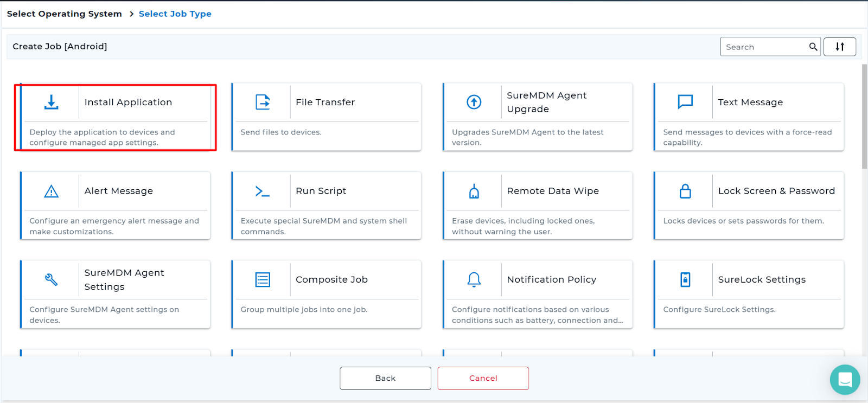Click the Install Application download icon

click(x=51, y=102)
